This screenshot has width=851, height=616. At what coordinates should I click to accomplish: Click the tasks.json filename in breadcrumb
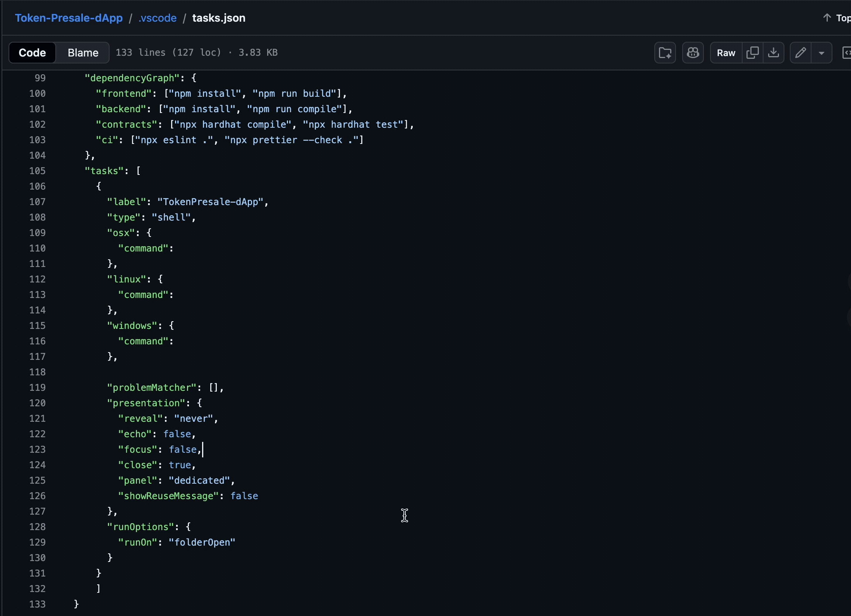(x=218, y=18)
